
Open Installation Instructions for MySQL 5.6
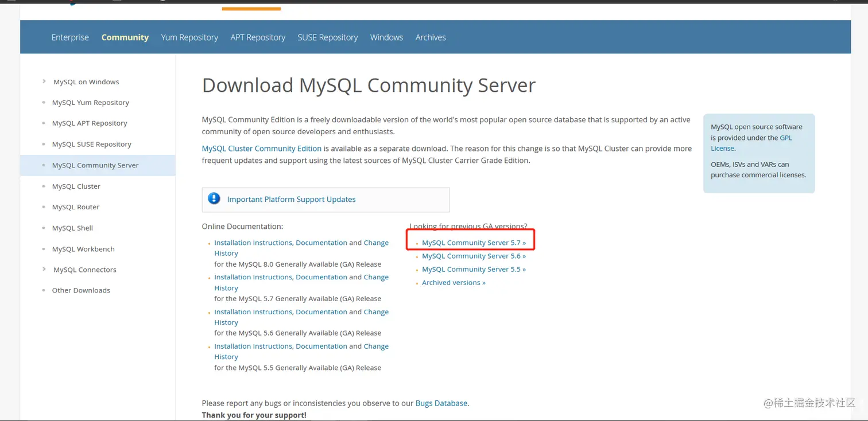[253, 312]
